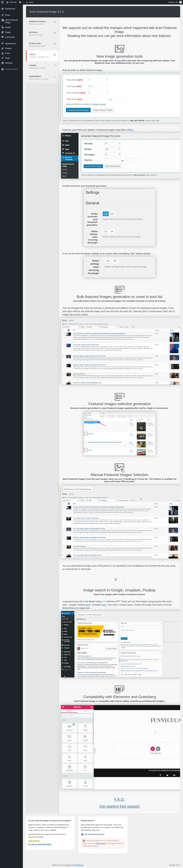
Task: Open Pages in the left admin menu
Action: (x=11, y=32)
